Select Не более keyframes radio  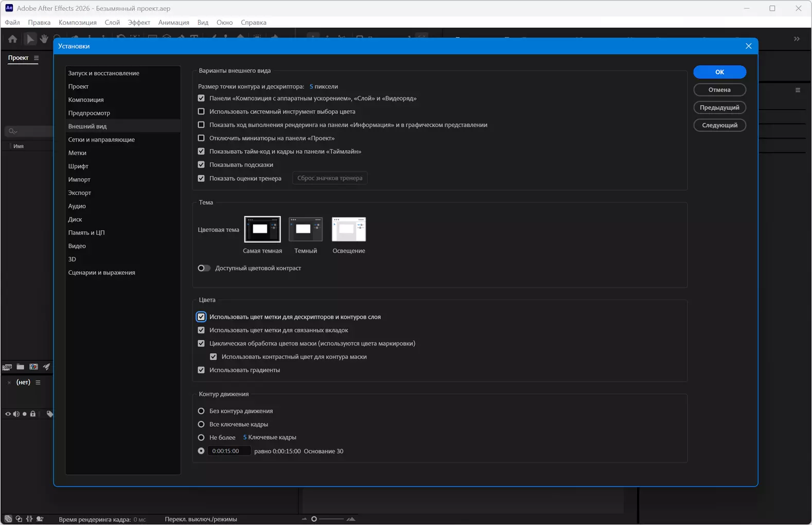(x=201, y=438)
